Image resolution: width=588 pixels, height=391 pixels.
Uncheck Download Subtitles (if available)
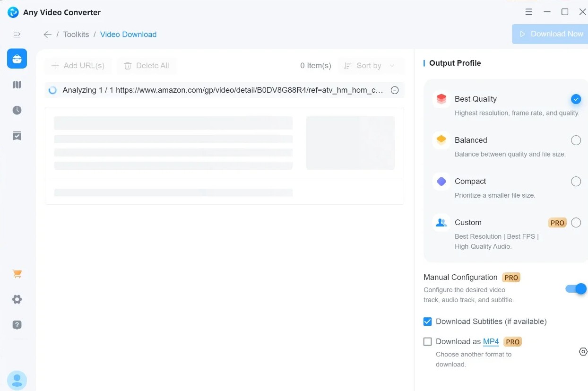point(427,321)
